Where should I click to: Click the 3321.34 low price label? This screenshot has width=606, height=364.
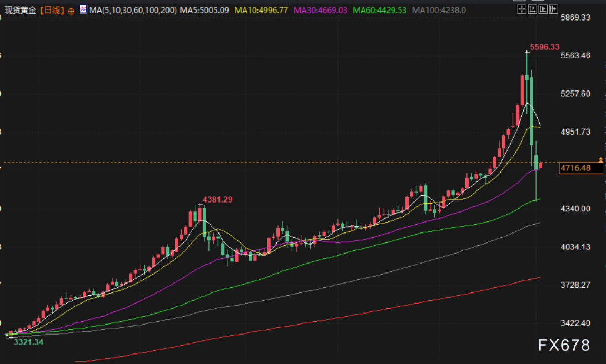pos(28,342)
